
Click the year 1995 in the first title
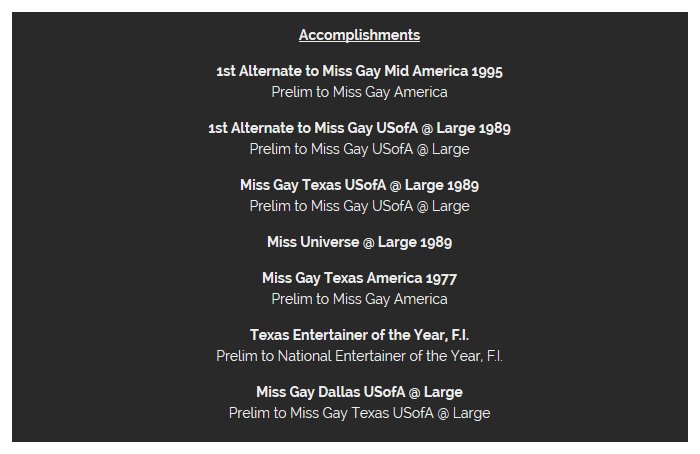[x=486, y=71]
